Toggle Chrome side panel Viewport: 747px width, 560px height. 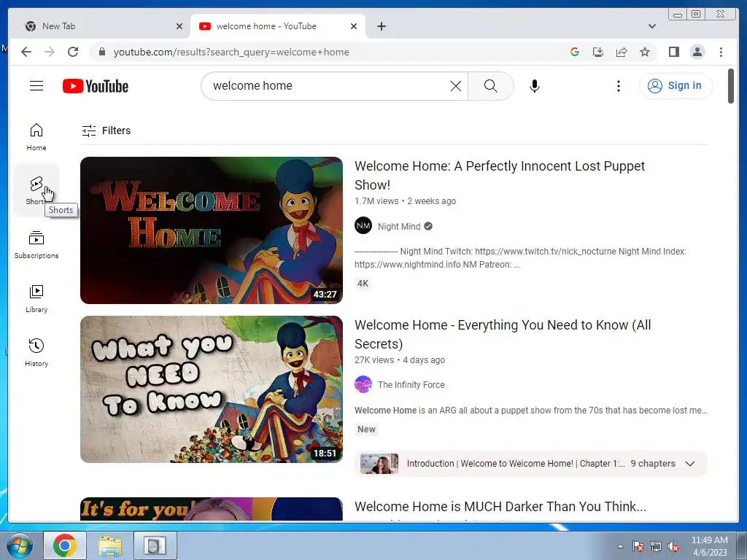(673, 52)
